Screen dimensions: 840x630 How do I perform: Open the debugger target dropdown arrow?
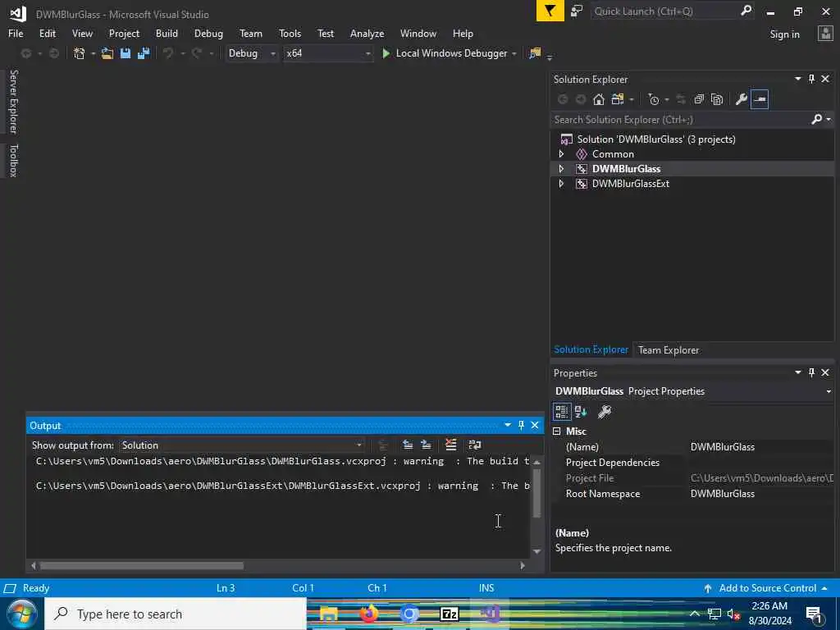click(514, 53)
